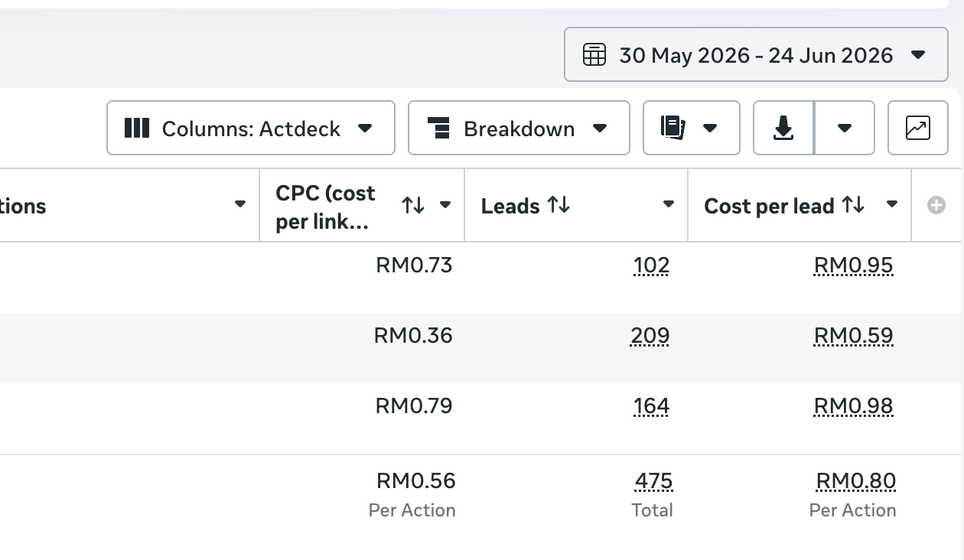This screenshot has height=560, width=964.
Task: Click total leads value 475
Action: (653, 481)
